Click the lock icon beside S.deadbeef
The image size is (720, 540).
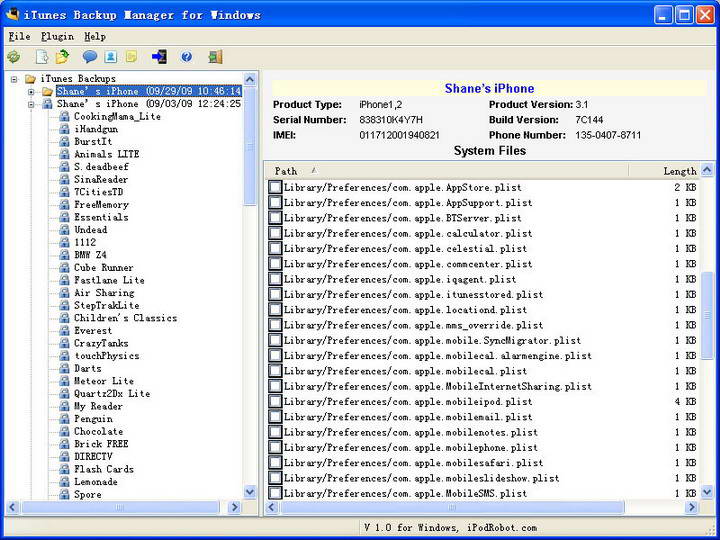65,167
